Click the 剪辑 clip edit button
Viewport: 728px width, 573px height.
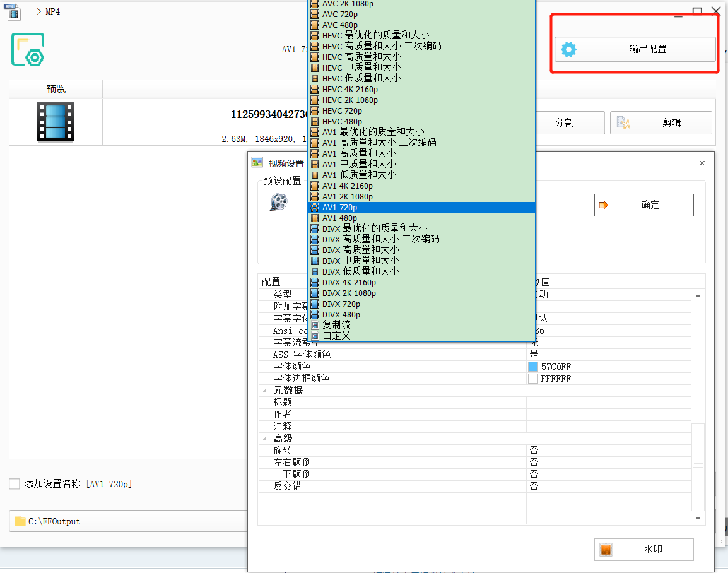tap(661, 122)
